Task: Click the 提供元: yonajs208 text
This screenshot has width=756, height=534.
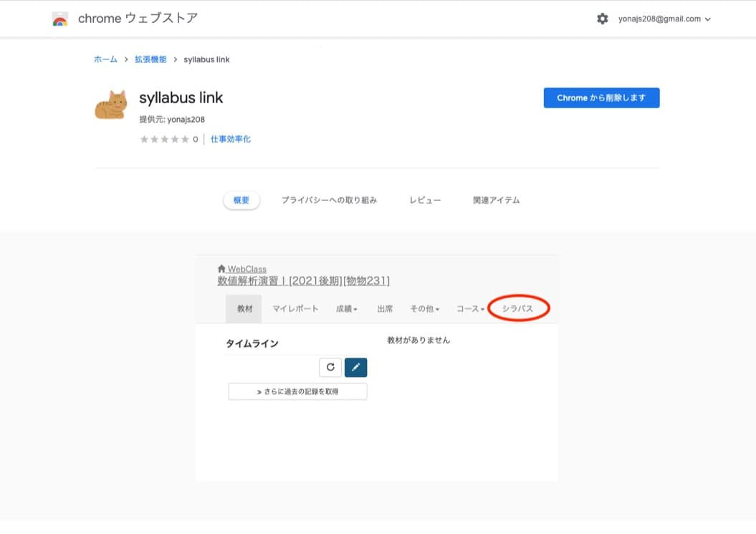Action: pos(172,119)
